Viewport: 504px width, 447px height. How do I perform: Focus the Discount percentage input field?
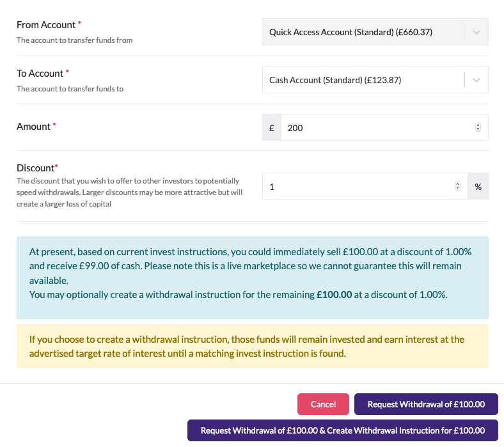pyautogui.click(x=358, y=187)
